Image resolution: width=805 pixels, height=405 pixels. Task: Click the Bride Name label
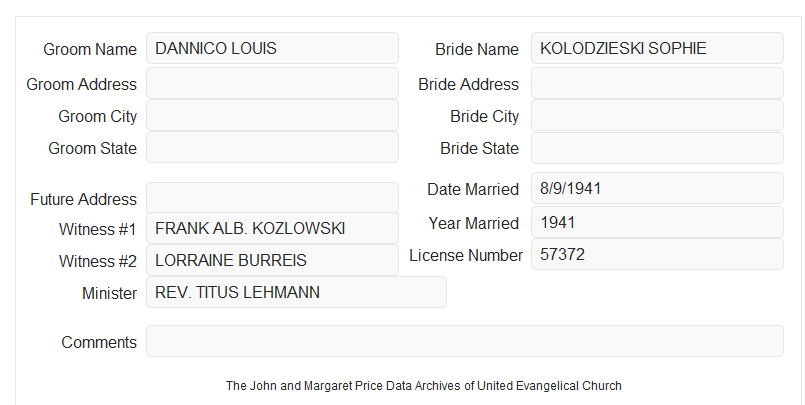tap(477, 49)
